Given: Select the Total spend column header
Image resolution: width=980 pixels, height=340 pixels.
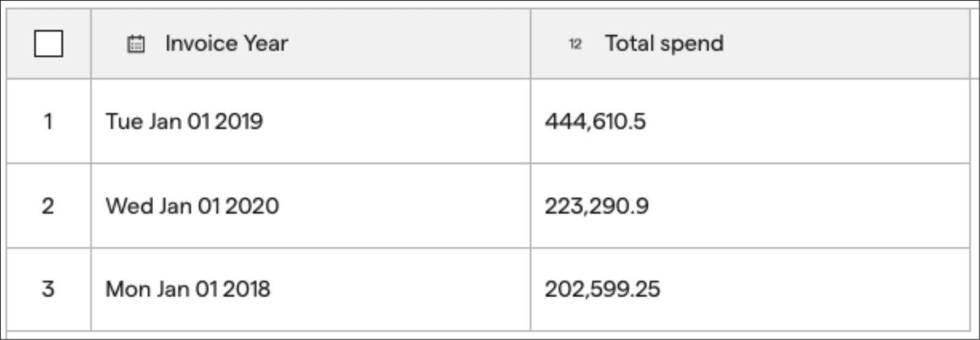Looking at the screenshot, I should 750,43.
